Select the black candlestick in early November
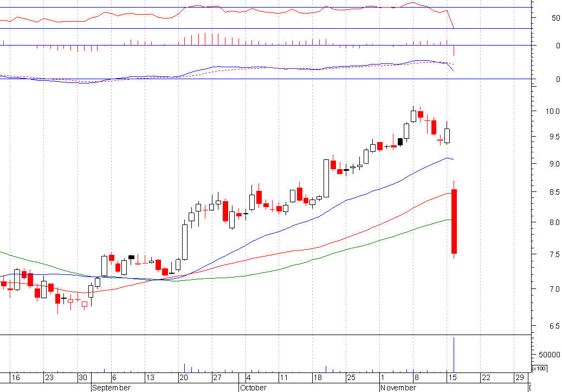This screenshot has height=392, width=562. tap(400, 142)
